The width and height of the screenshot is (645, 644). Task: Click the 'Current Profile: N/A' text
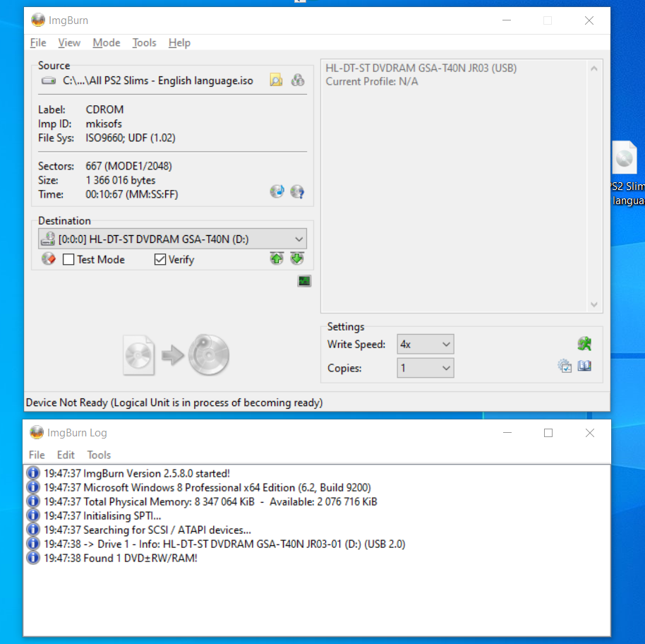click(x=372, y=81)
